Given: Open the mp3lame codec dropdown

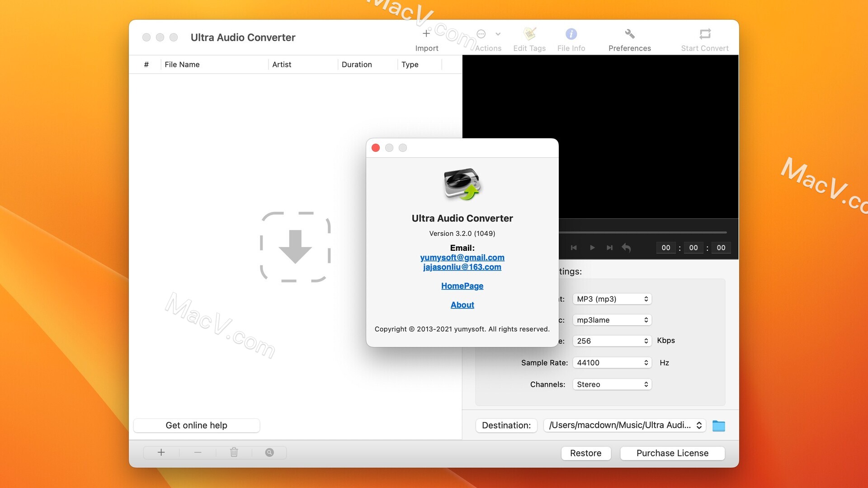Looking at the screenshot, I should pyautogui.click(x=612, y=320).
